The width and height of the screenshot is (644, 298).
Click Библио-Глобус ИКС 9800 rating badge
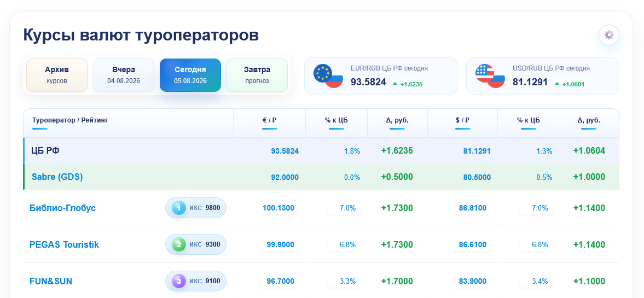coord(196,208)
